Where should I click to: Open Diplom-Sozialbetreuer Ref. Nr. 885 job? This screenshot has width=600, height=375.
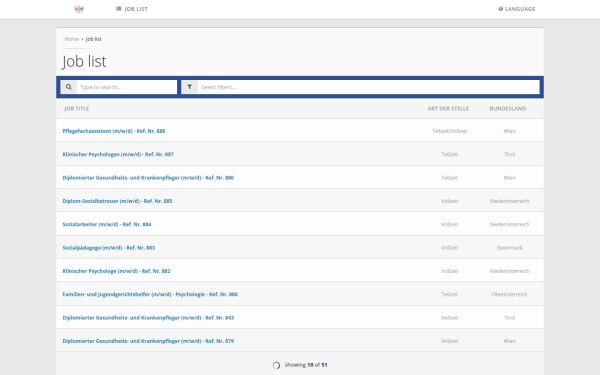coord(117,201)
